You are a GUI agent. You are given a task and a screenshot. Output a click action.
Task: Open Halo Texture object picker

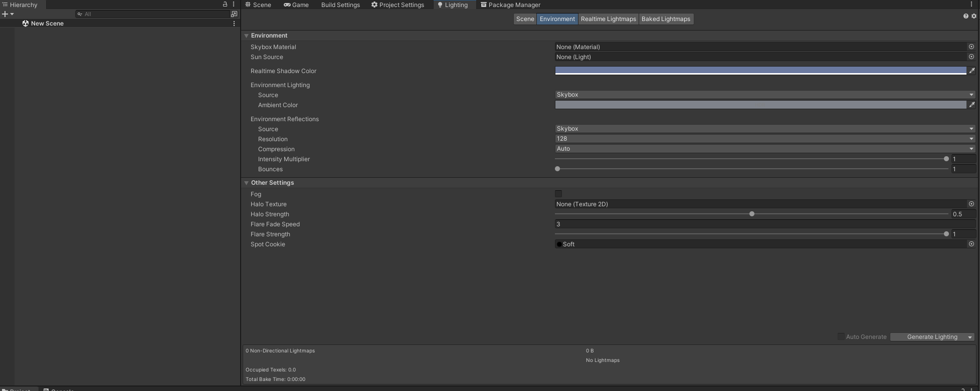coord(971,204)
